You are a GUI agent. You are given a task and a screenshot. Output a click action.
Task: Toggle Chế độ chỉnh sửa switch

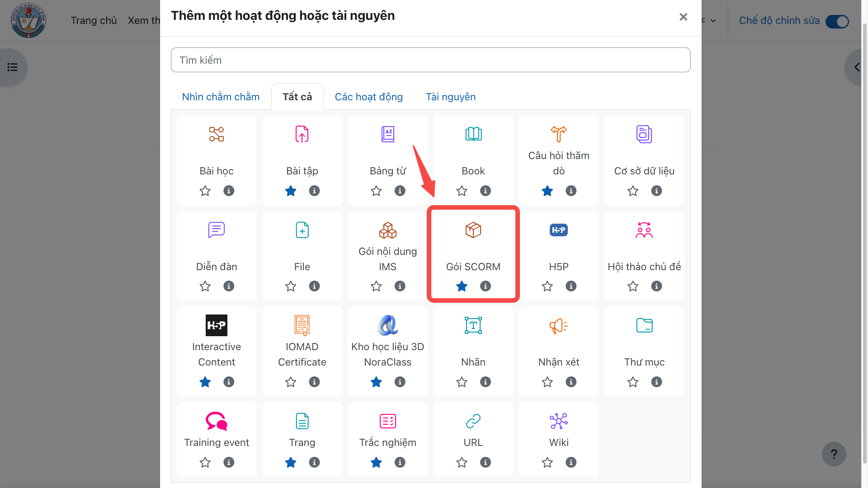tap(837, 21)
